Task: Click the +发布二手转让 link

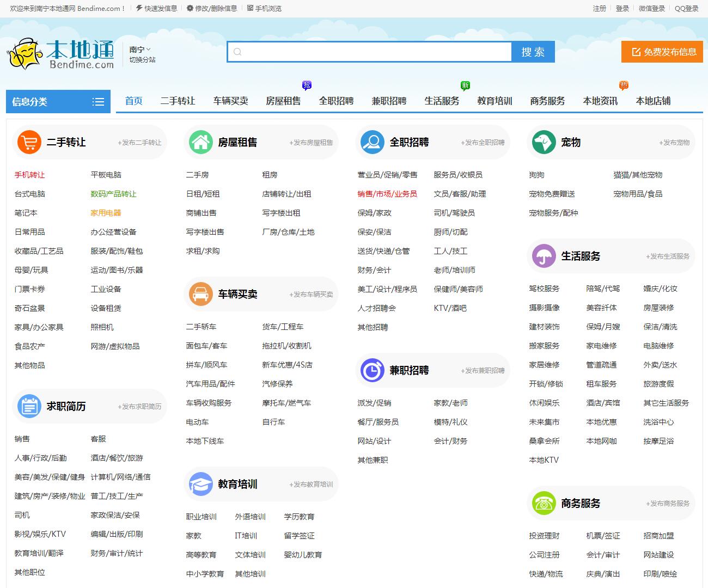Action: pyautogui.click(x=139, y=143)
